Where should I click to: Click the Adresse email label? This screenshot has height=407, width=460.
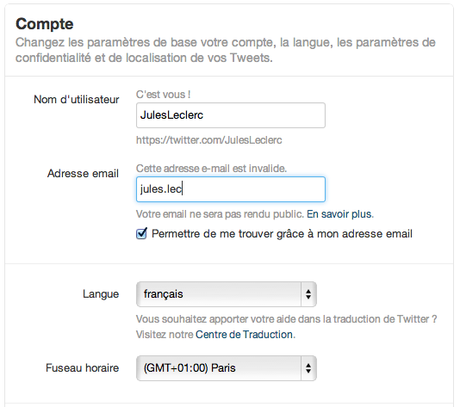click(x=83, y=173)
